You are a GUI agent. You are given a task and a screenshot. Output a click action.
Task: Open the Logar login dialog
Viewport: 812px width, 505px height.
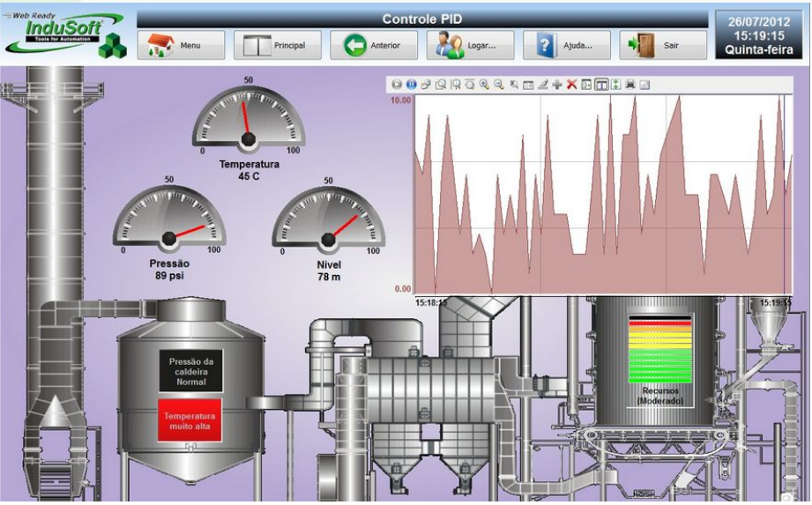(471, 45)
